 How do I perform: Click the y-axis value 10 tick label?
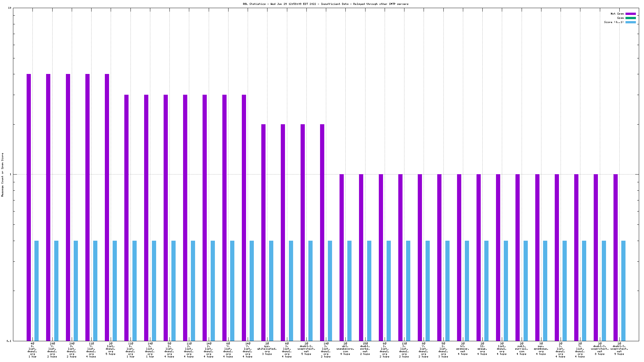click(9, 8)
